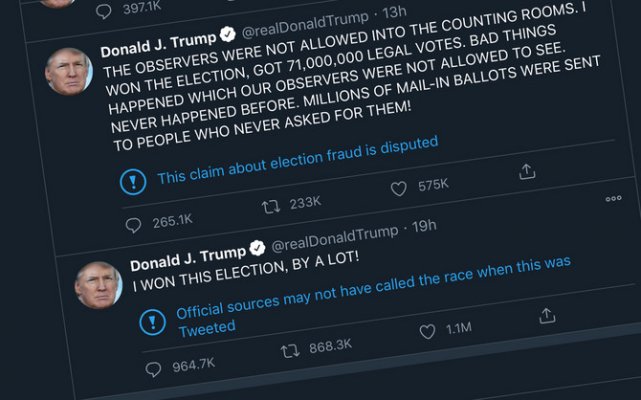Share the tweet about observers and counting rooms
641x400 pixels.
527,172
